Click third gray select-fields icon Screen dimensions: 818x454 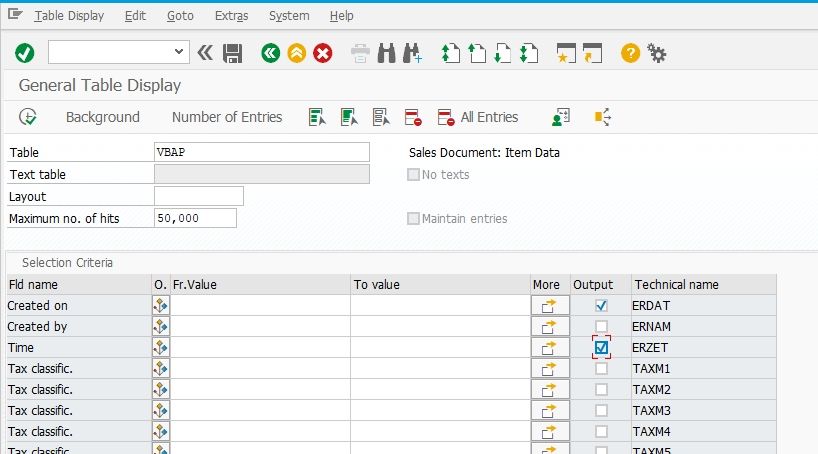[381, 117]
